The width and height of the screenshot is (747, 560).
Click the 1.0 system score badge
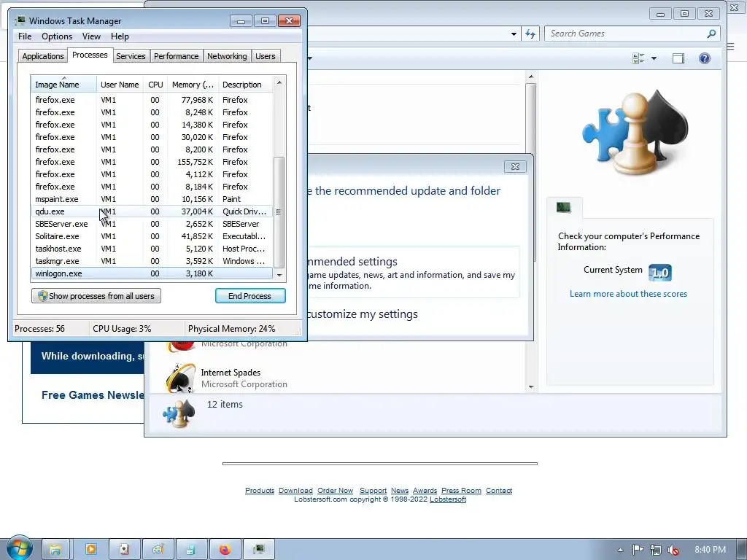[660, 273]
